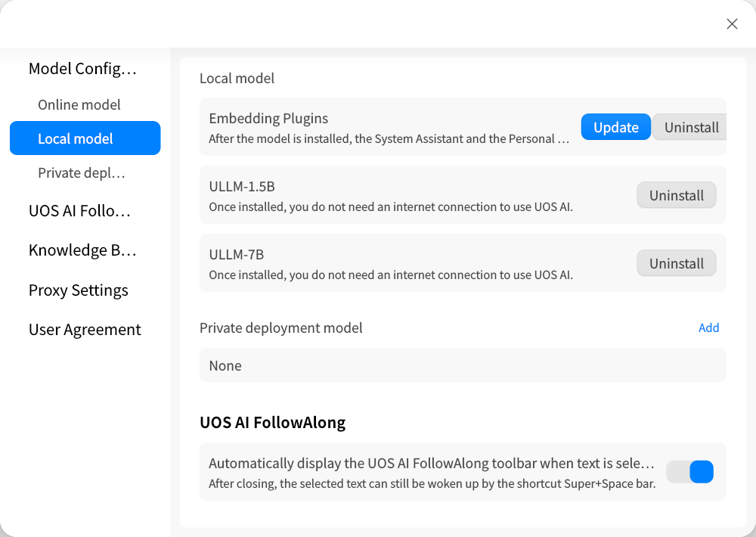Open Proxy Settings in the sidebar
Screen dimensions: 756x537
[x=78, y=290]
